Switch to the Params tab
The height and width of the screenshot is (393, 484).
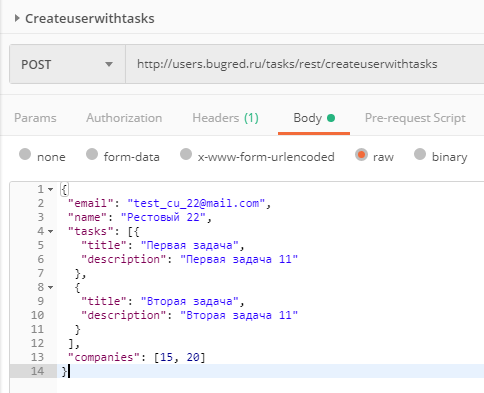point(35,118)
